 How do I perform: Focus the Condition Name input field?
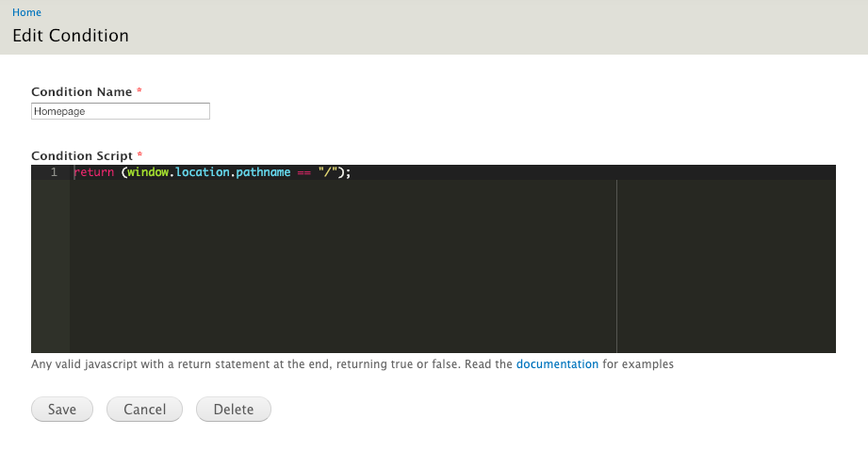(x=120, y=111)
